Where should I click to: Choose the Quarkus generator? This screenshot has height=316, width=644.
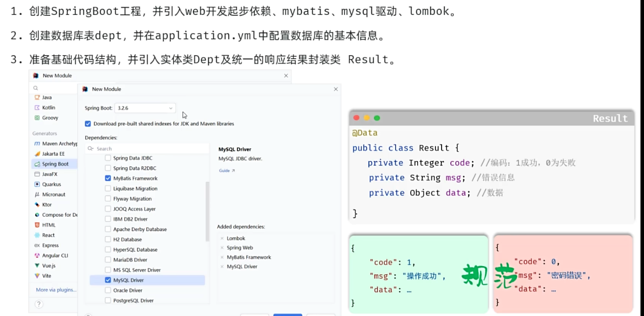pos(48,184)
